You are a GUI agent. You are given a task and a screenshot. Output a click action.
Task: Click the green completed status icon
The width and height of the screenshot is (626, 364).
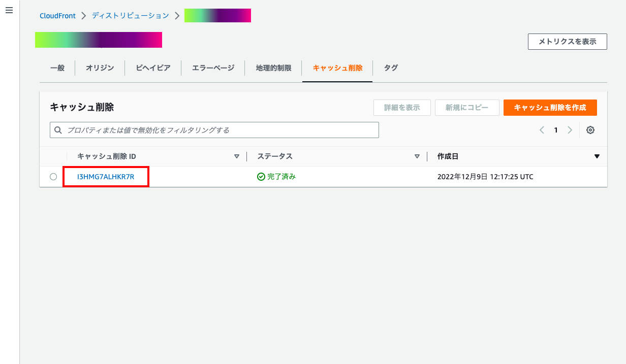[261, 177]
